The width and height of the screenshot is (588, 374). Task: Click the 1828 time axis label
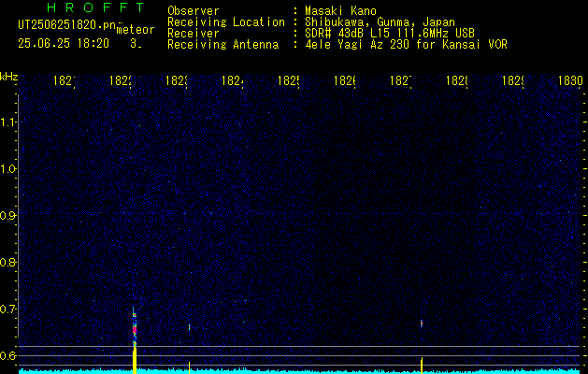pyautogui.click(x=457, y=80)
